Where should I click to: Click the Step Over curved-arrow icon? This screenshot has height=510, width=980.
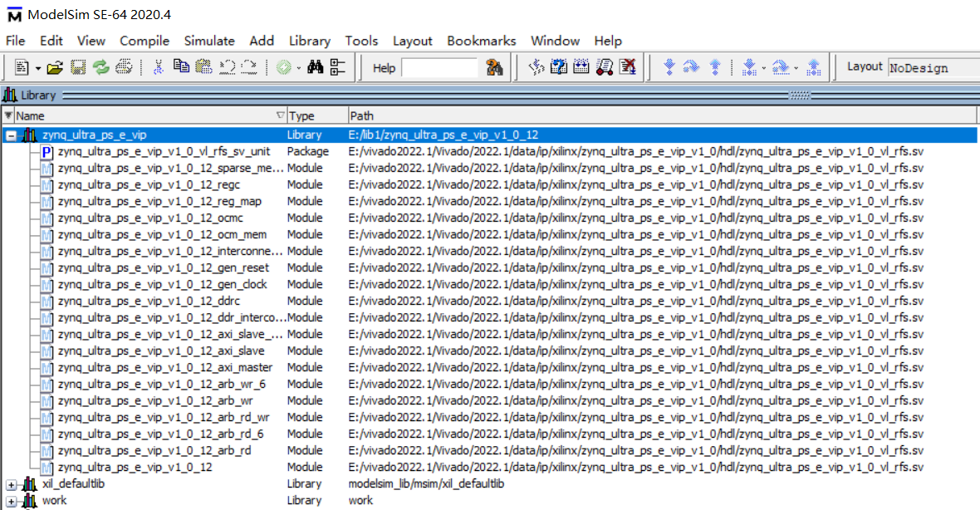[x=691, y=67]
